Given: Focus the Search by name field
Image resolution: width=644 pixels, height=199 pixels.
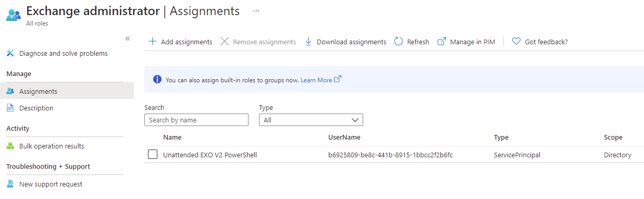Looking at the screenshot, I should [196, 120].
